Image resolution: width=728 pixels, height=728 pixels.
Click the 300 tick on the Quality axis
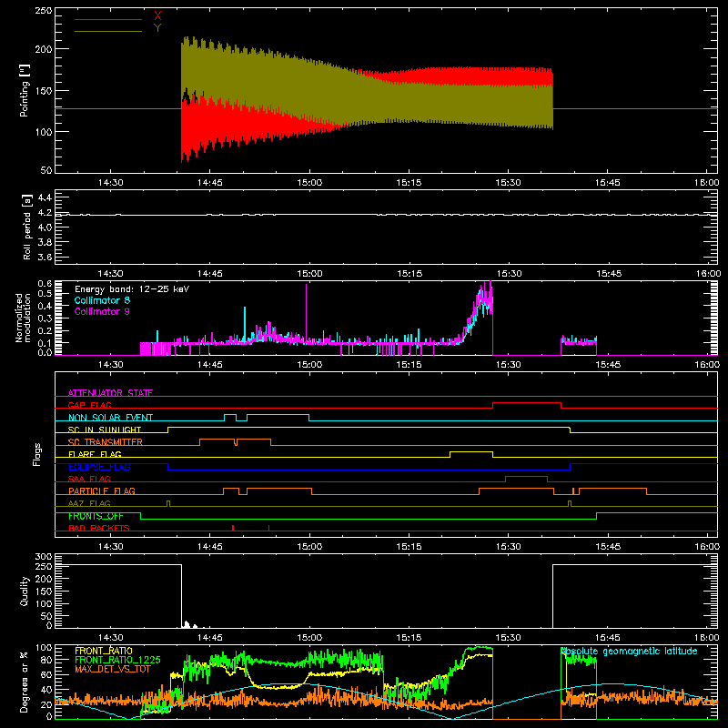tap(43, 557)
